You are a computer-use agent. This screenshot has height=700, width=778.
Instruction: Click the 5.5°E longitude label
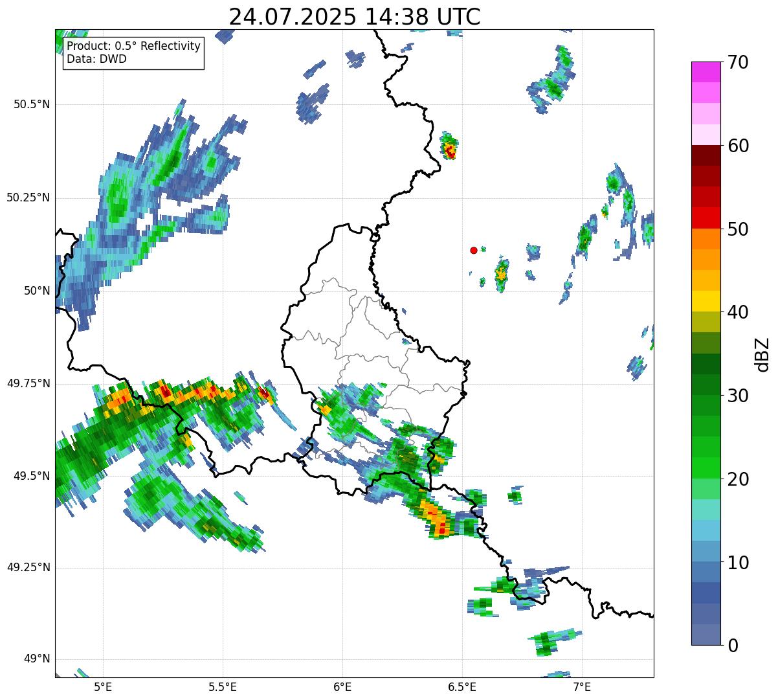[223, 686]
